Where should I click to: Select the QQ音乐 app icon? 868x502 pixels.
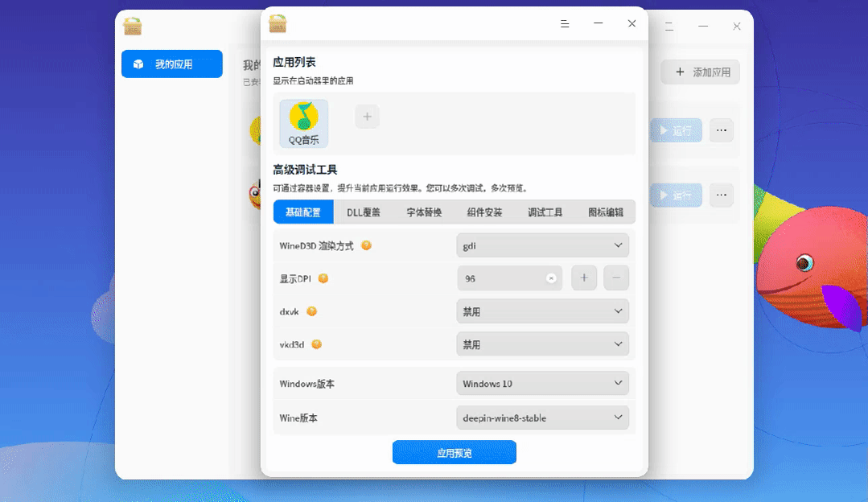(303, 123)
